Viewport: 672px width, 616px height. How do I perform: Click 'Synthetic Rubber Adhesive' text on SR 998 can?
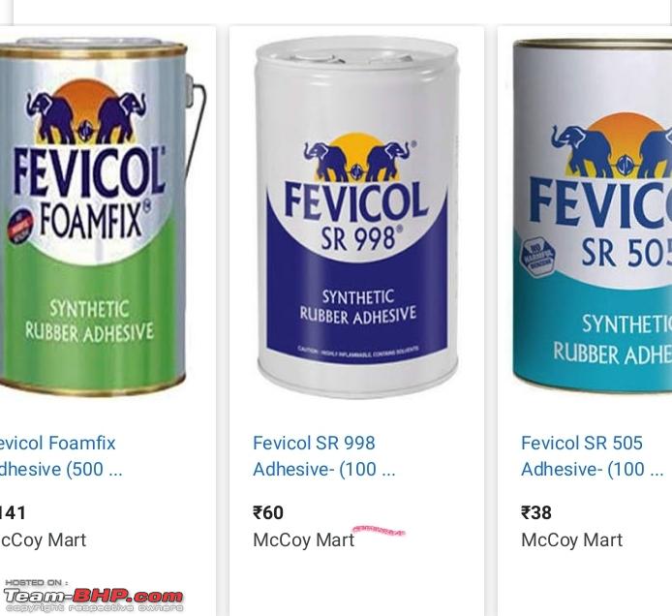pos(358,306)
